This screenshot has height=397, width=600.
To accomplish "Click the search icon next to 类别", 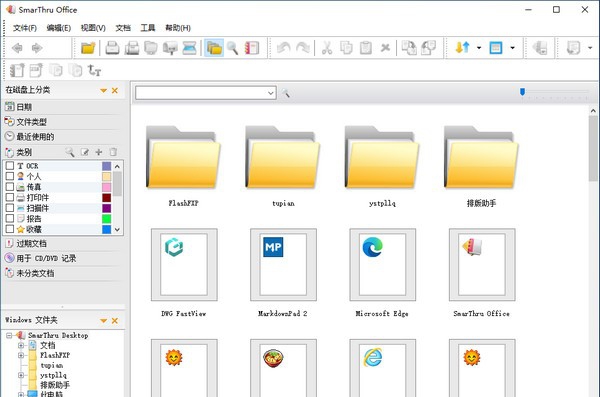I will click(x=70, y=152).
